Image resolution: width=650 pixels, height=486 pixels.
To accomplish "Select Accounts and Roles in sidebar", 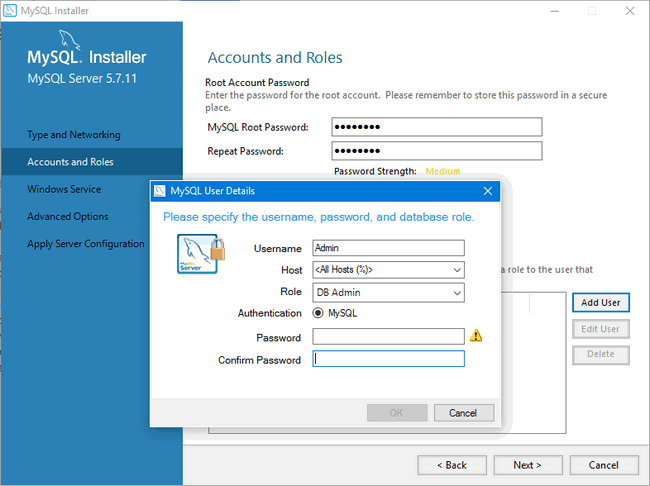I will (x=71, y=162).
